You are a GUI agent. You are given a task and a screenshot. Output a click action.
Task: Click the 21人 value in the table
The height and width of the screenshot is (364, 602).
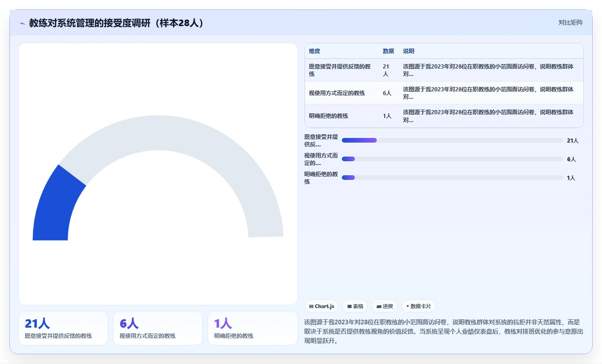point(386,70)
